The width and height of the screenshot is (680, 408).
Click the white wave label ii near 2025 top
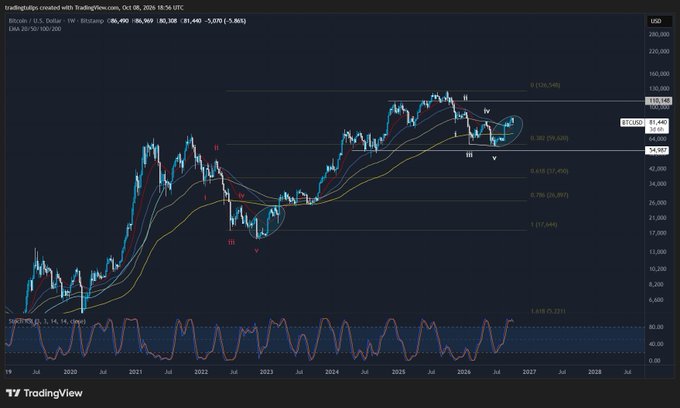coord(465,98)
